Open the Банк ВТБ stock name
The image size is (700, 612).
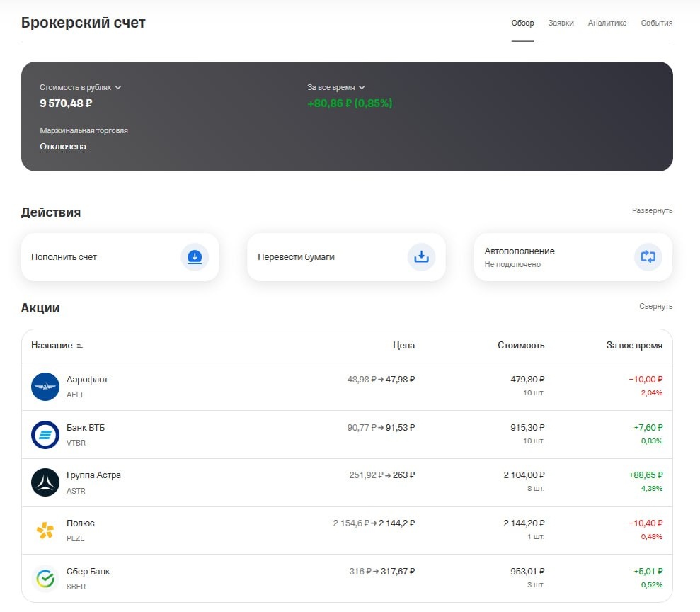85,428
